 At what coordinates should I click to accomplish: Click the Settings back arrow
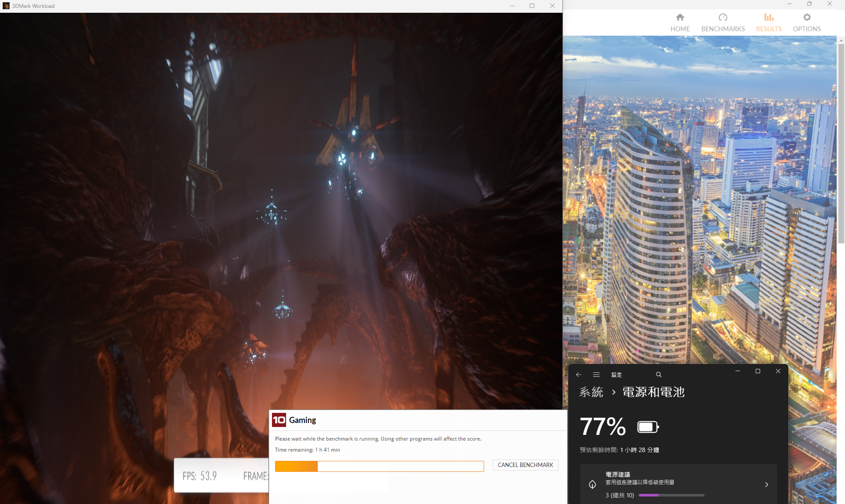pyautogui.click(x=579, y=375)
